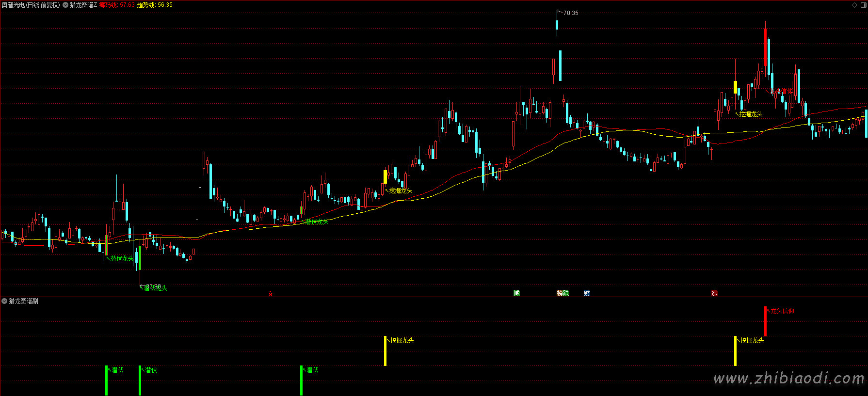Viewport: 868px width, 396px height.
Task: Open the 猎龙图谱Z indicator dropdown arrow
Action: pos(65,5)
